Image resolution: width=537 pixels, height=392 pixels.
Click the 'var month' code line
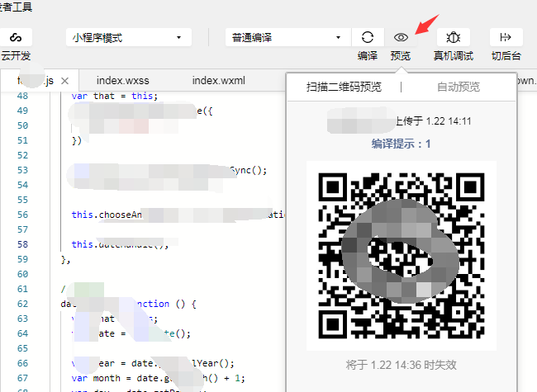159,378
